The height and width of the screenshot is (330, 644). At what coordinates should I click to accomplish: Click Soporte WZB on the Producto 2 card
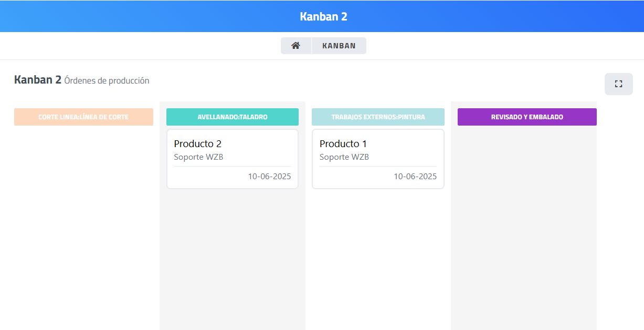click(x=199, y=157)
